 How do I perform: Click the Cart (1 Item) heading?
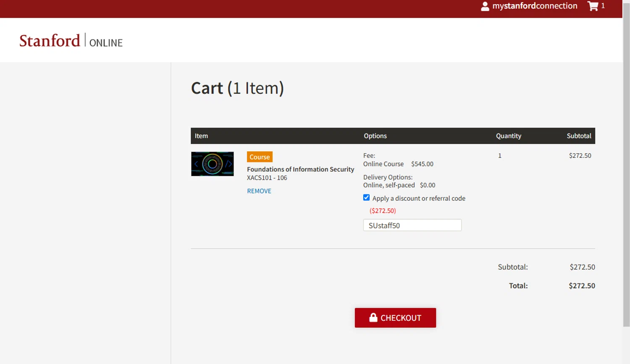[x=237, y=88]
